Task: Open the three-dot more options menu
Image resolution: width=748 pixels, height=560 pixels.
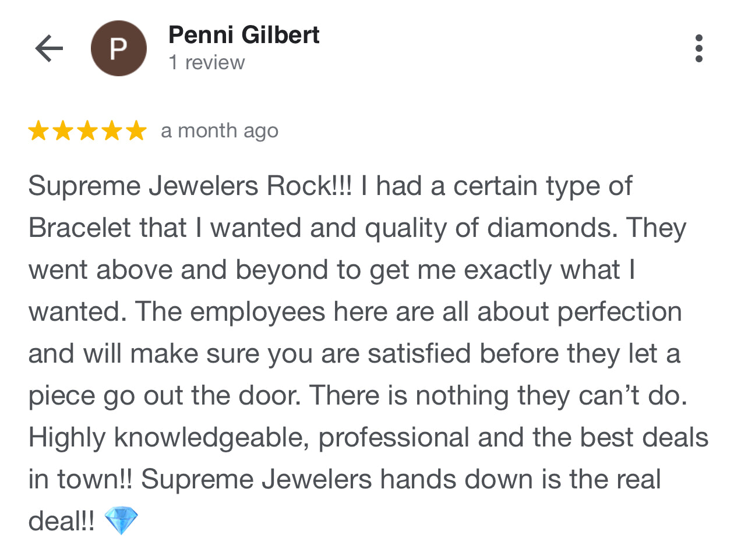Action: (x=698, y=48)
